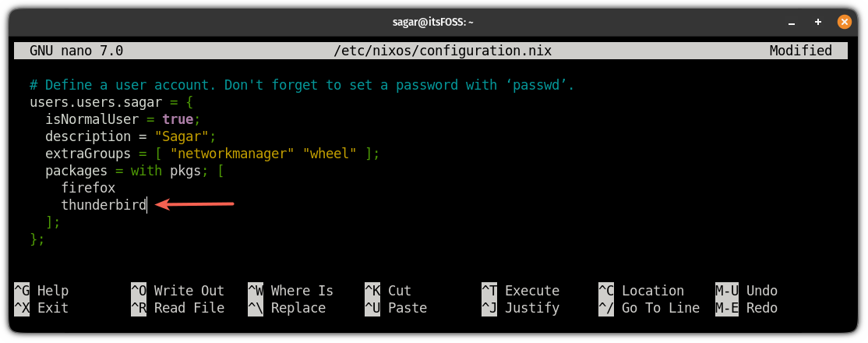Screen dimensions: 868x343
Task: Click the ^C Location shortcut
Action: point(641,291)
